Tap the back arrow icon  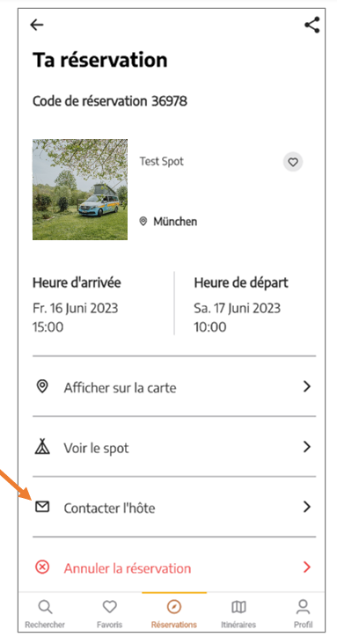point(37,25)
